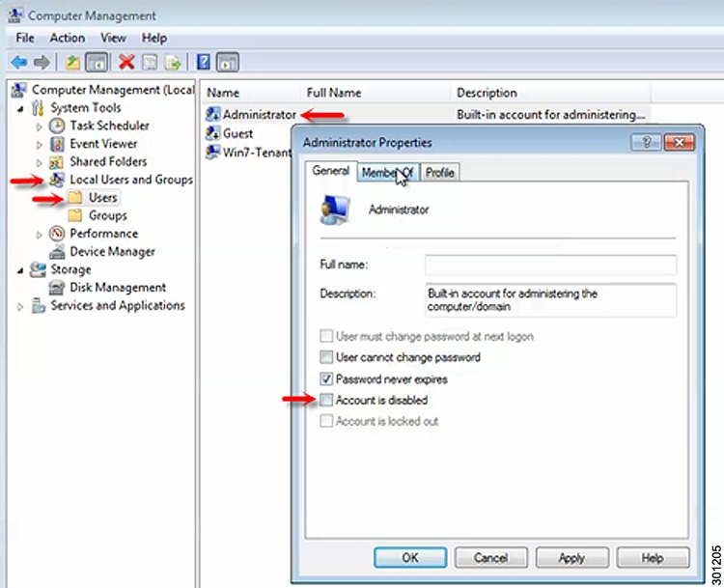Collapse the Storage node

pyautogui.click(x=20, y=271)
